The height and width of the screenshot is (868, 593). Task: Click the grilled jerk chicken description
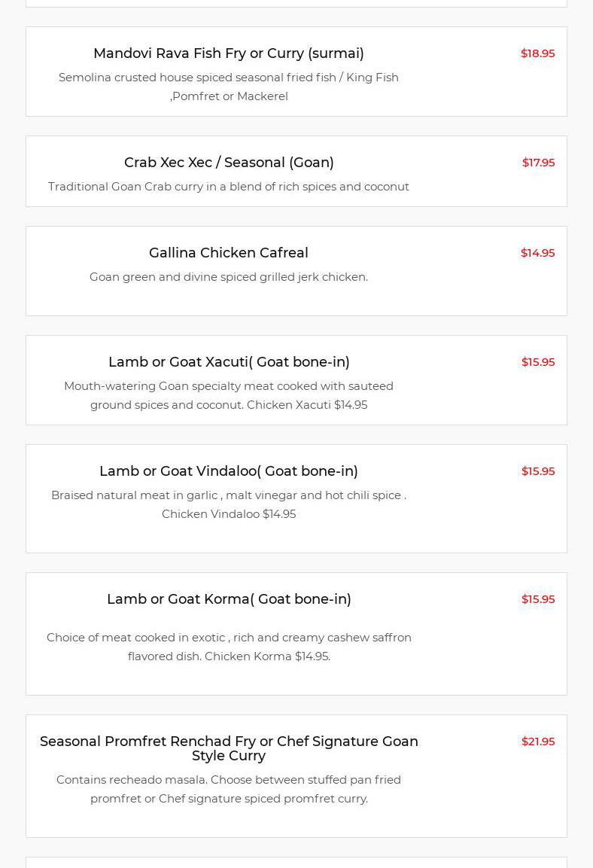coord(228,277)
